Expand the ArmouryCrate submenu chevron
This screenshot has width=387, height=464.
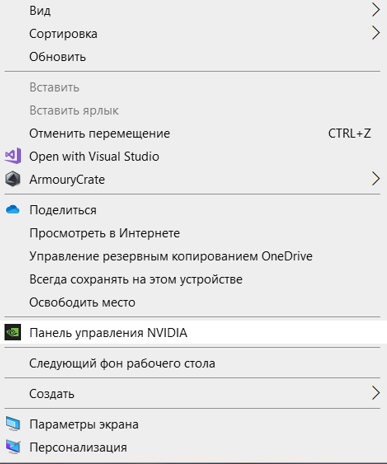coord(376,179)
